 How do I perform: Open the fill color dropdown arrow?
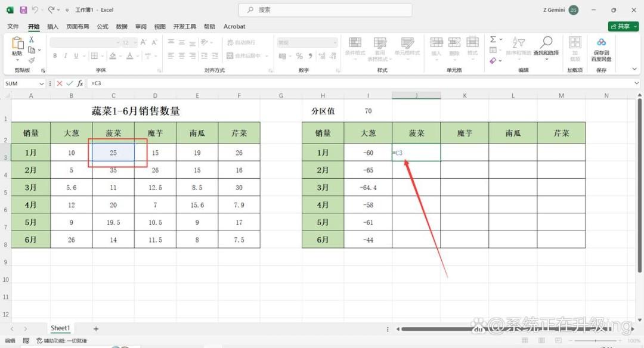[x=120, y=56]
